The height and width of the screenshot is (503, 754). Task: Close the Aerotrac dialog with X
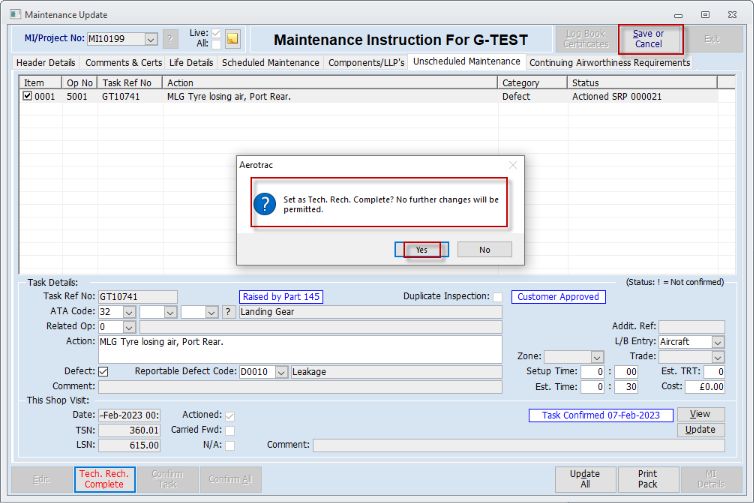coord(513,165)
